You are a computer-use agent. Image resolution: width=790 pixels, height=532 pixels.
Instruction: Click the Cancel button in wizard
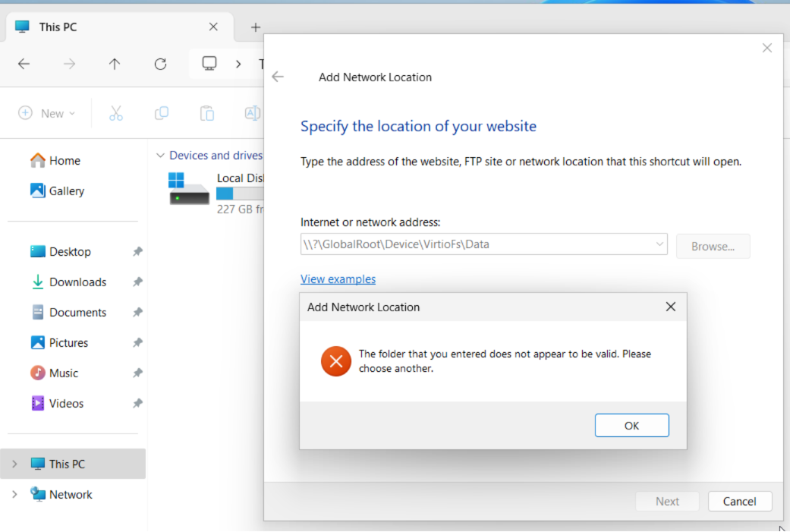[x=739, y=501]
